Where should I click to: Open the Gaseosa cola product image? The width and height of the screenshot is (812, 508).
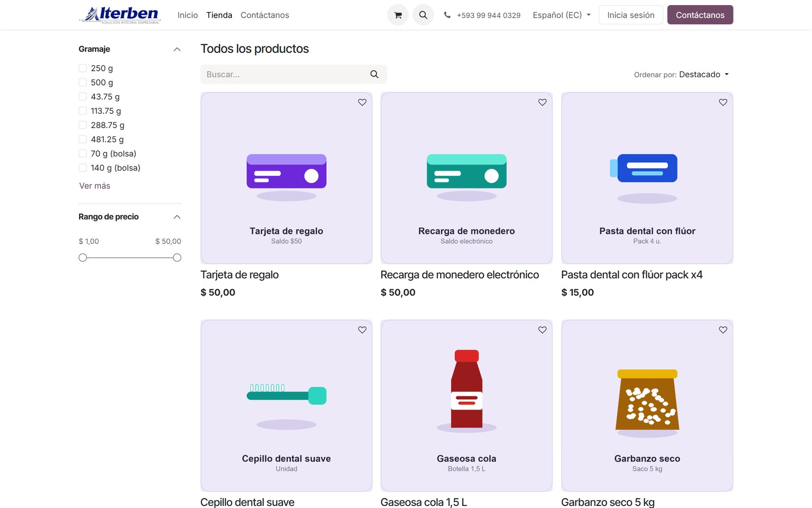point(466,405)
